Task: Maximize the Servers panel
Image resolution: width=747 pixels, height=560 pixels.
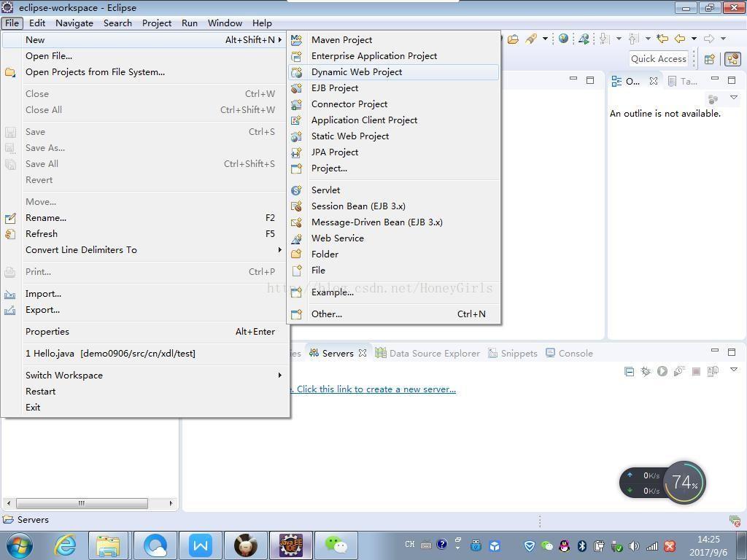Action: [732, 351]
